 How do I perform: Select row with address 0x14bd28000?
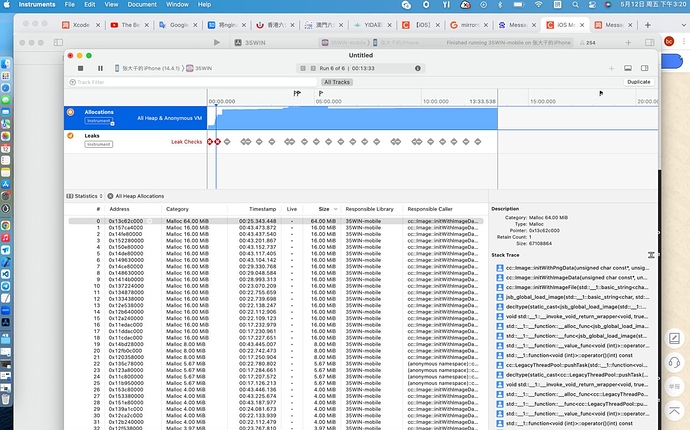tap(275, 344)
